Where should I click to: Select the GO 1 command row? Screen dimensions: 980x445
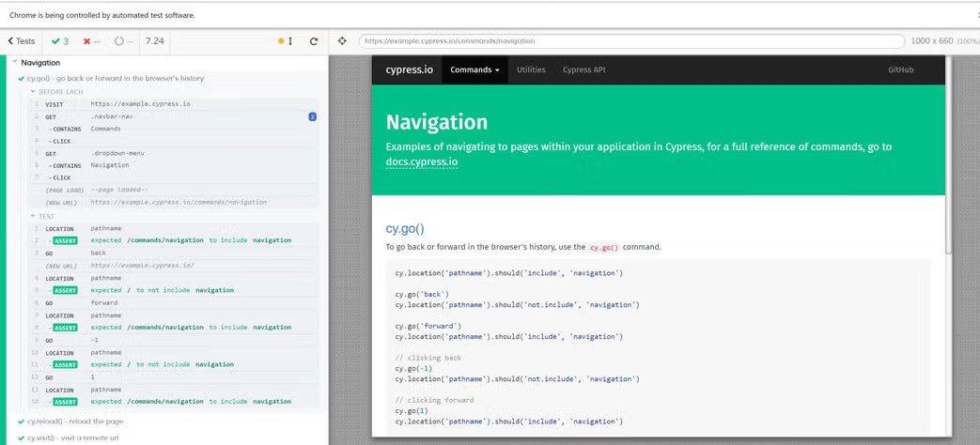[x=174, y=377]
